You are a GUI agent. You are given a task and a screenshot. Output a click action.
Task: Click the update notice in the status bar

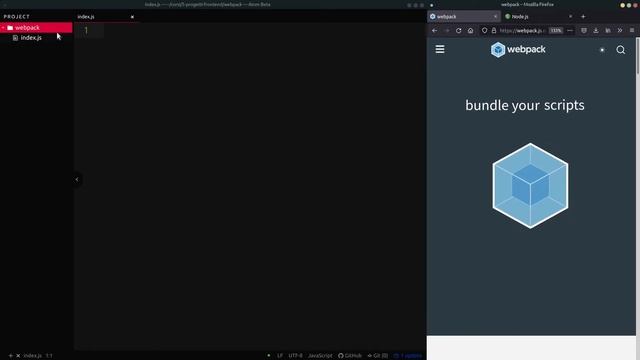[x=408, y=356]
